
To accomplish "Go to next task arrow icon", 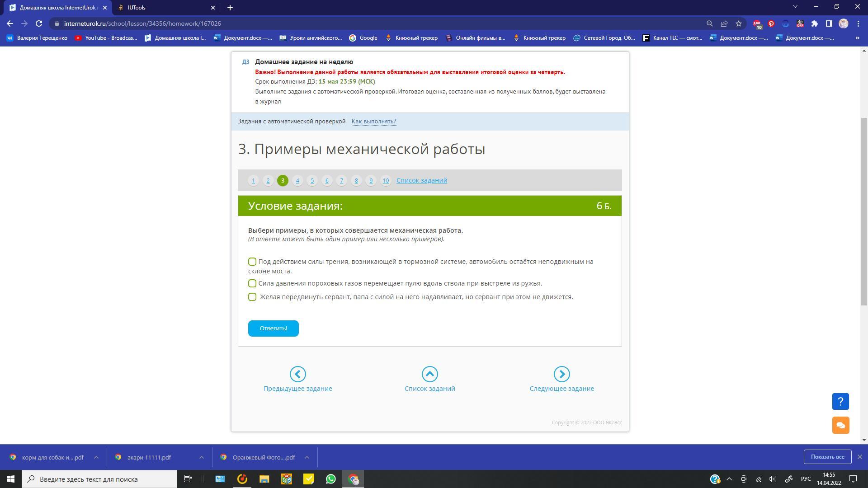I will 561,374.
